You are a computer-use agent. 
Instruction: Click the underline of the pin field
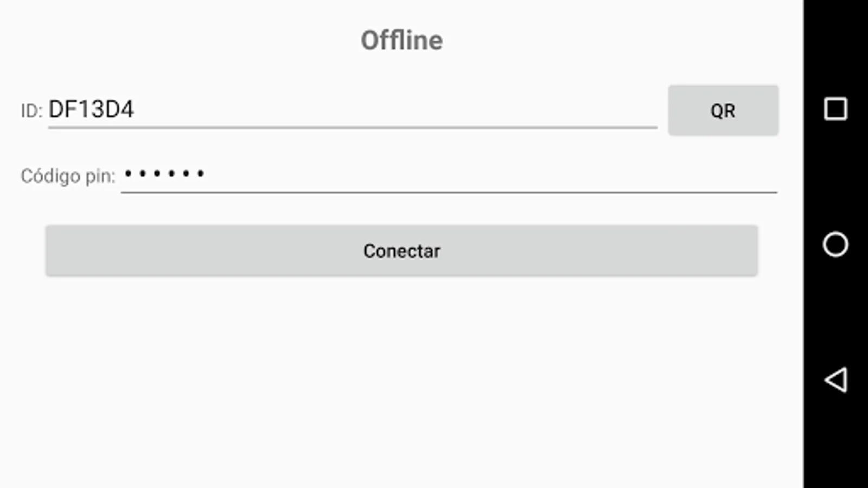pos(449,192)
